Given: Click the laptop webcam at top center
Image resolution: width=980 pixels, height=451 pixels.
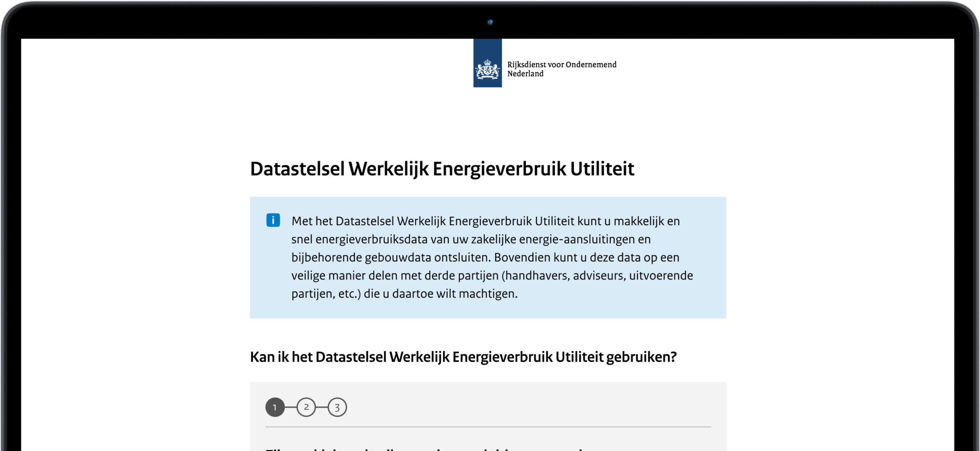Looking at the screenshot, I should click(490, 22).
